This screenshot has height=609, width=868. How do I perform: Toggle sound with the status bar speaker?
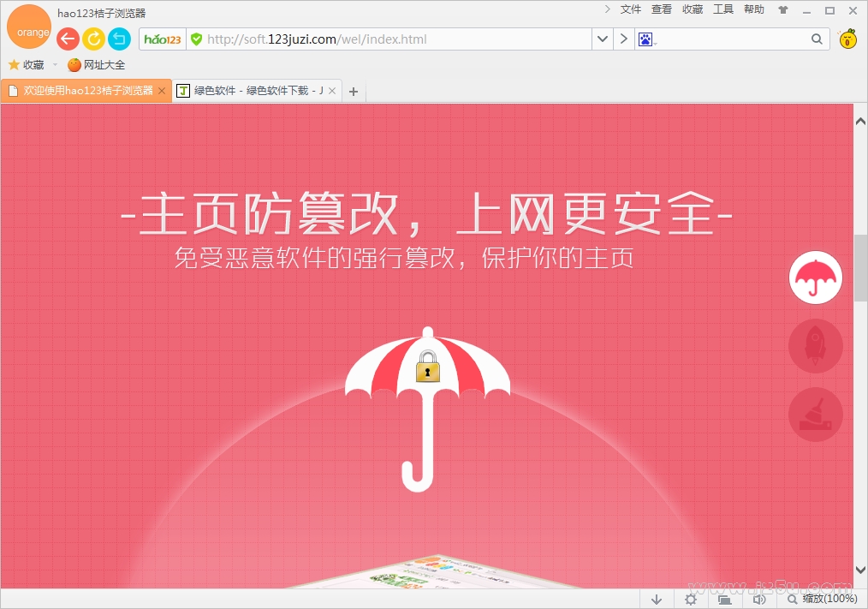[759, 599]
